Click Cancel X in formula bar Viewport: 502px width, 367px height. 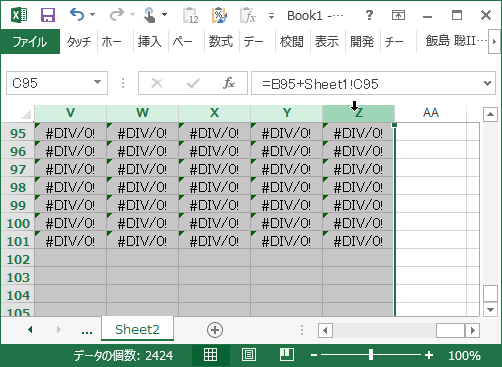click(157, 83)
